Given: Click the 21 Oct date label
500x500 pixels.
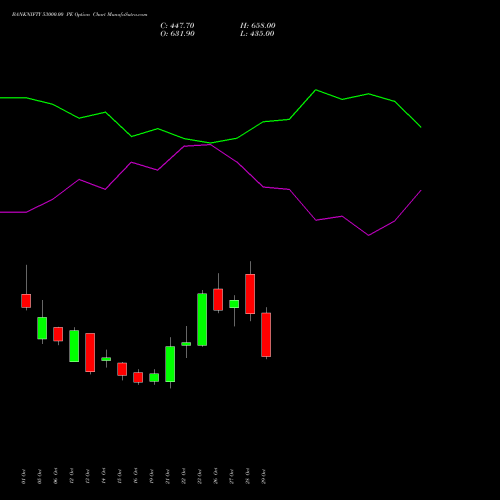Looking at the screenshot, I should coord(167,477).
